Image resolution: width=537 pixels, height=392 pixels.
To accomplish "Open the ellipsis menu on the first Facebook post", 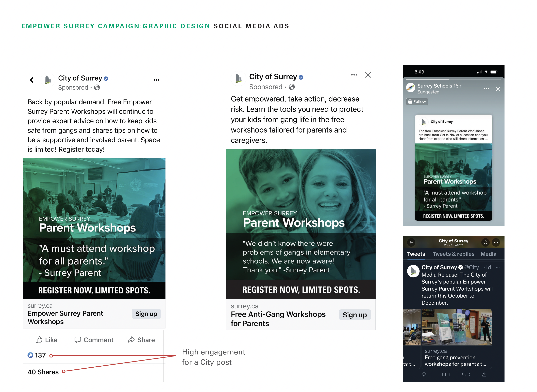I will click(x=156, y=80).
